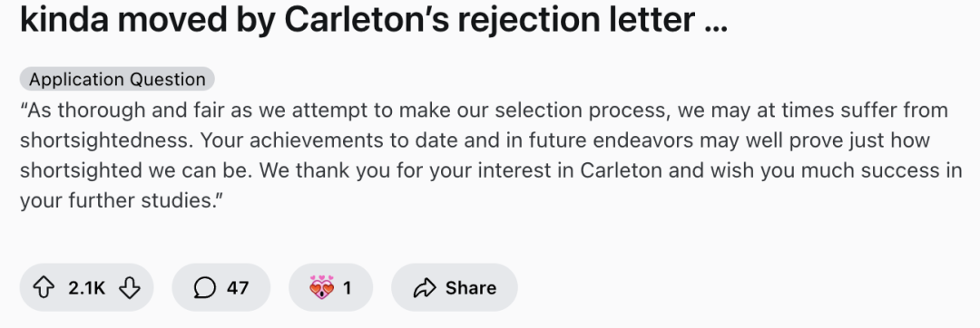Viewport: 980px width, 328px height.
Task: Open comments via the speech bubble icon
Action: tap(204, 287)
